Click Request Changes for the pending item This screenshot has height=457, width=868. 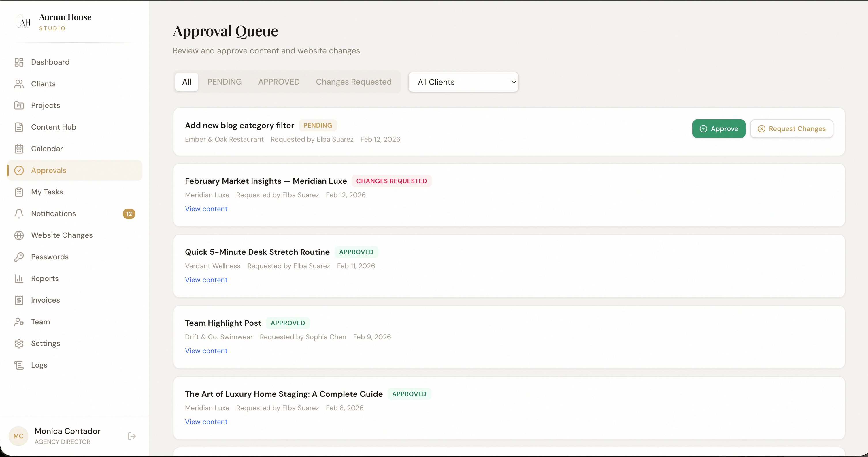(x=792, y=128)
